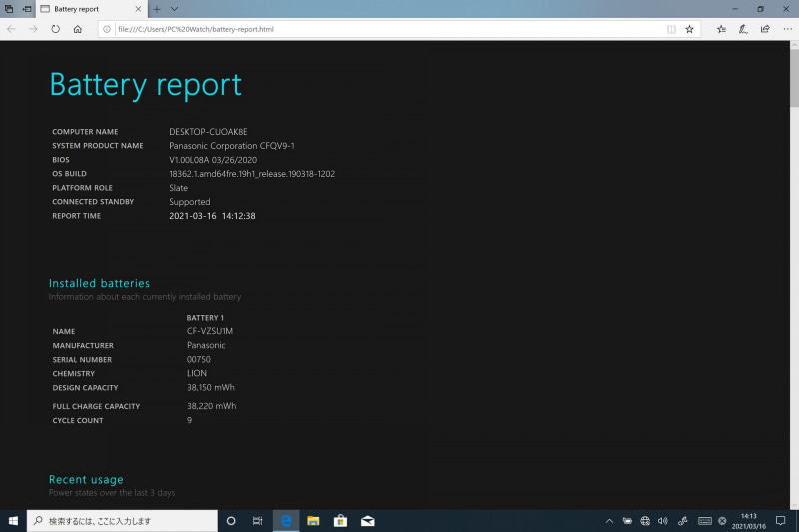This screenshot has width=799, height=532.
Task: Open Microsoft Store from taskbar
Action: click(x=340, y=521)
